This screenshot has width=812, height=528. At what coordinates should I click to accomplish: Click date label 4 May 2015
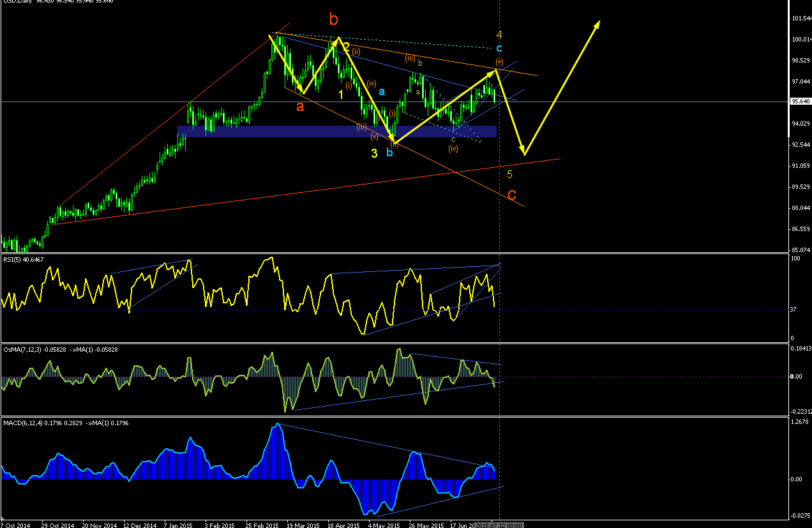tap(384, 525)
